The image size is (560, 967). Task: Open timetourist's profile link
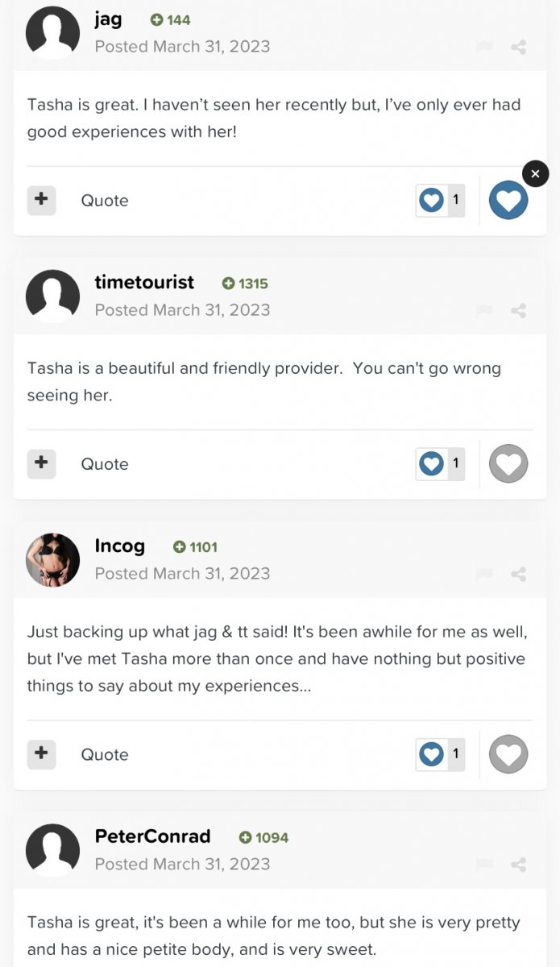point(144,282)
